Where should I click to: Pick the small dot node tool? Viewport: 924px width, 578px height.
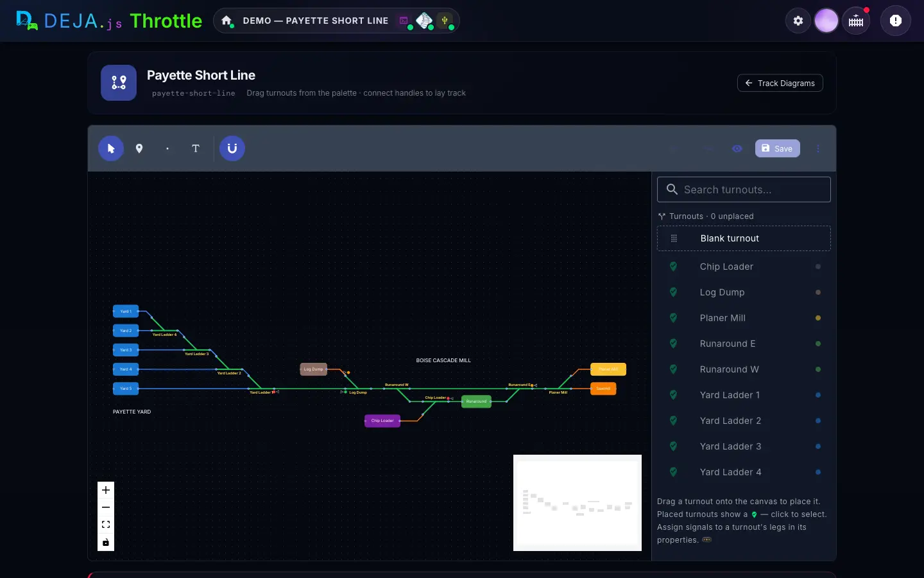coord(167,148)
